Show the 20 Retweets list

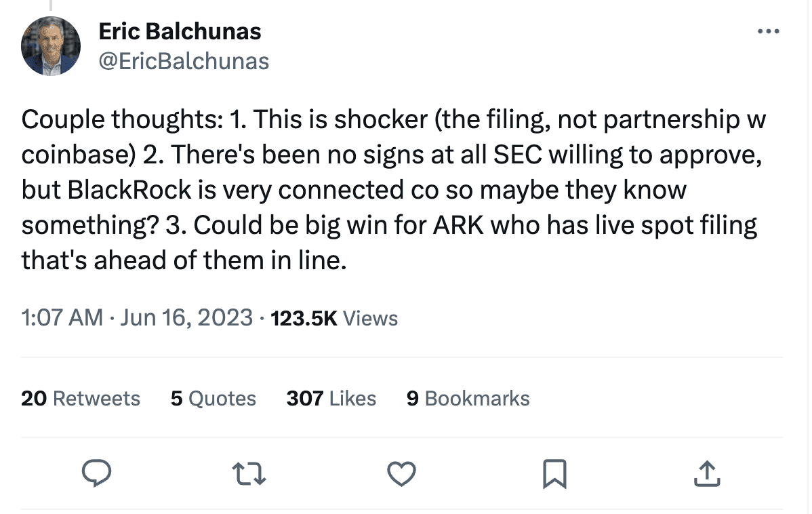81,398
